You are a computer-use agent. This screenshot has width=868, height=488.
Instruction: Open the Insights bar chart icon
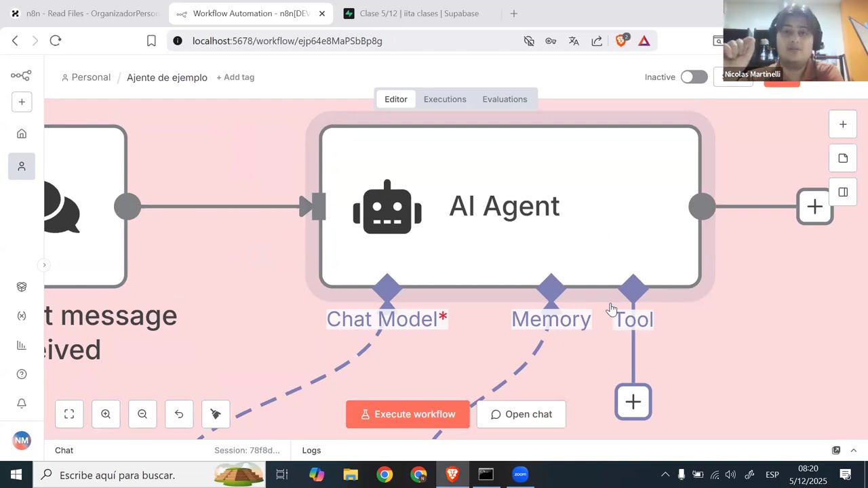(x=22, y=345)
